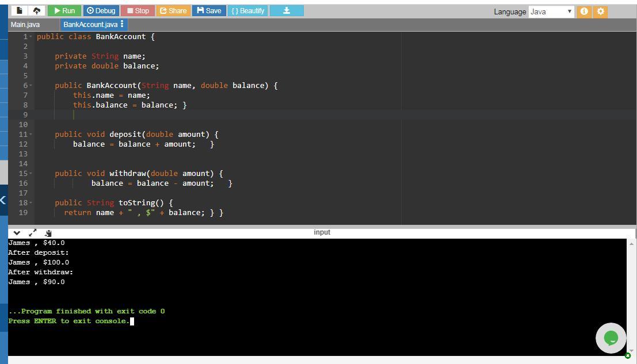Expand the console to fullscreen
The height and width of the screenshot is (364, 637).
click(32, 233)
